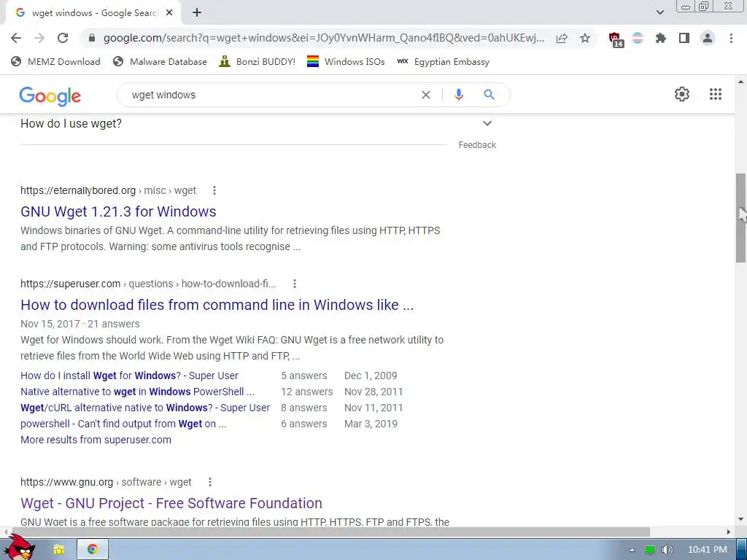Viewport: 747px width, 560px height.
Task: Open a new browser tab
Action: (197, 13)
